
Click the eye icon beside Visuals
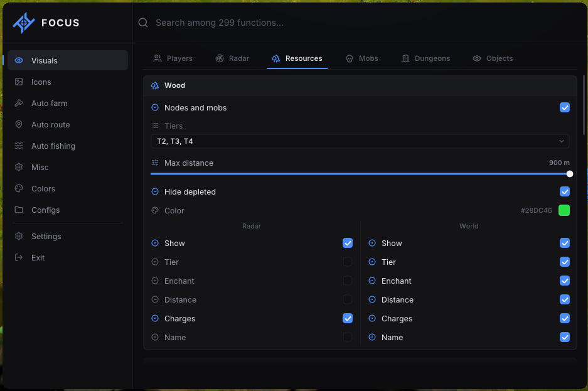click(19, 60)
